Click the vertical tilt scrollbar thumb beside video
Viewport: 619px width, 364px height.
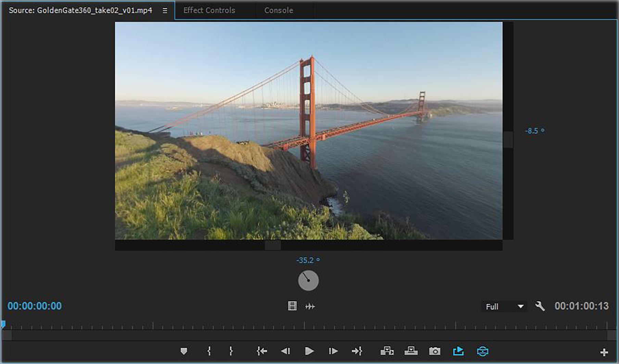(508, 140)
